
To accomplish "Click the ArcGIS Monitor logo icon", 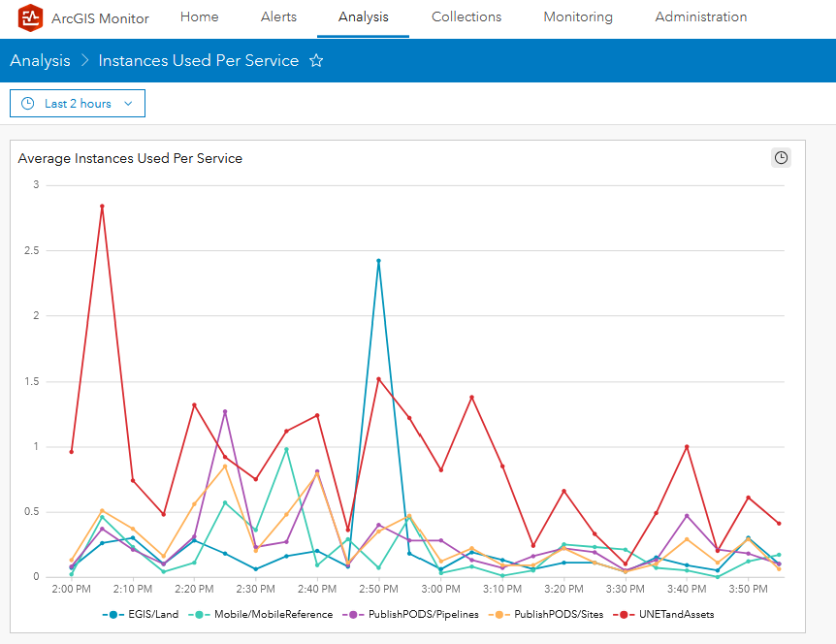I will pos(29,17).
